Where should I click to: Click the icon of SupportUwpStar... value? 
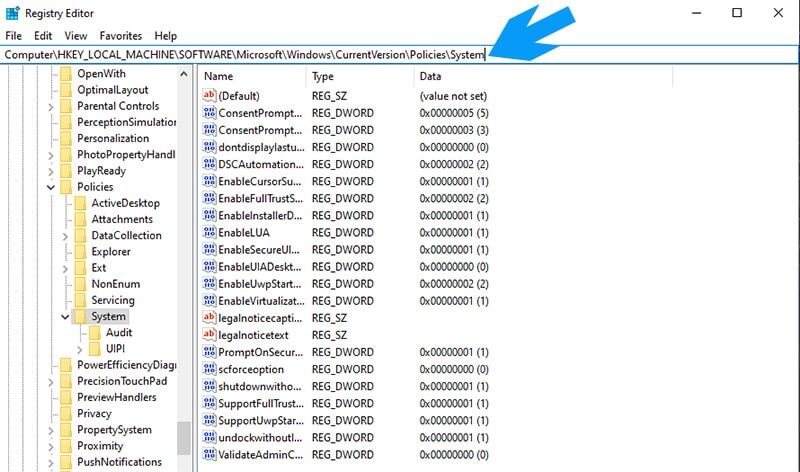pos(209,420)
